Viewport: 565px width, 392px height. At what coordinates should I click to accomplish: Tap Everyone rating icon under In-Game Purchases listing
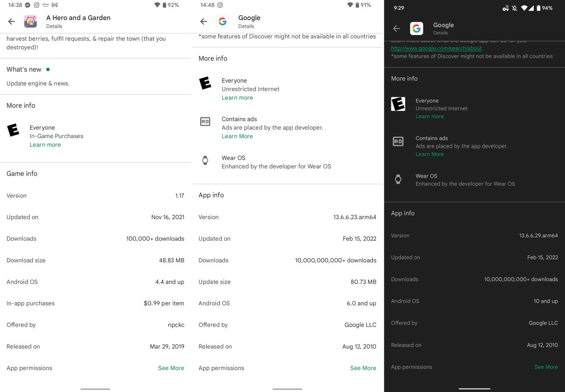tap(13, 130)
